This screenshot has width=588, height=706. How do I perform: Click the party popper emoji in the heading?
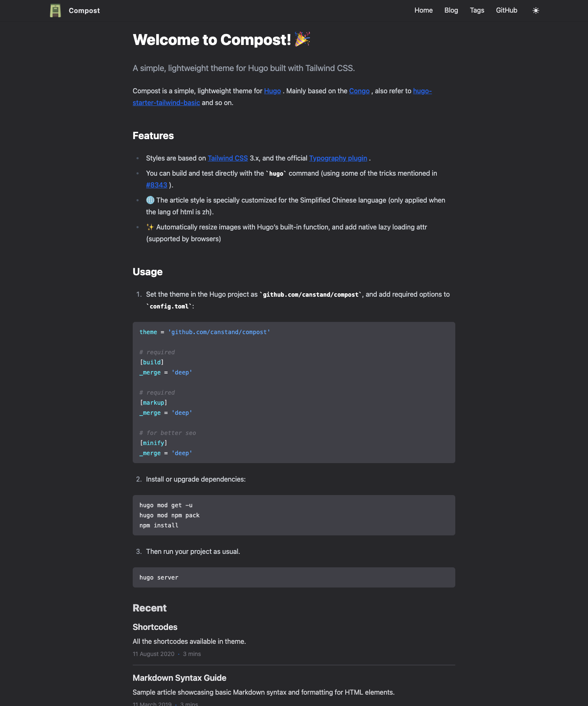[x=303, y=40]
